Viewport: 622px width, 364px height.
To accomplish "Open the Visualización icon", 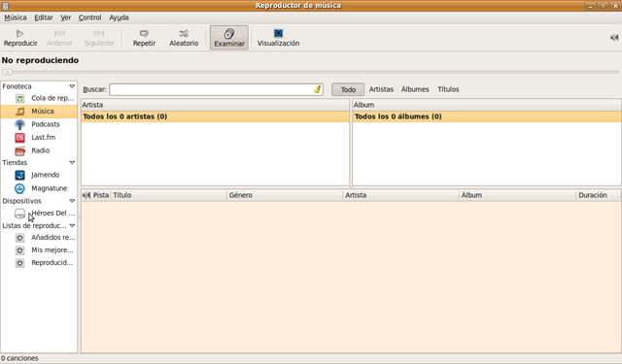I will click(279, 33).
